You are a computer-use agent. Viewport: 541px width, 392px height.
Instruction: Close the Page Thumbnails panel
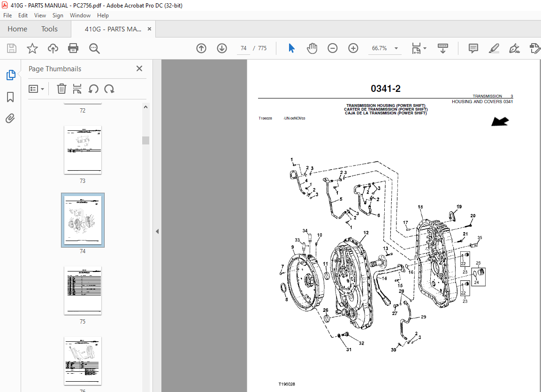point(139,68)
